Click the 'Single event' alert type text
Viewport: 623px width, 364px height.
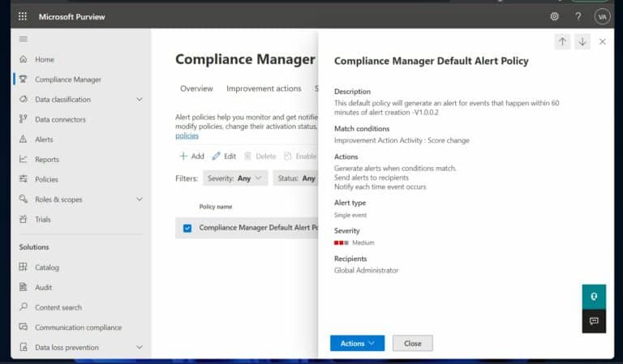point(350,215)
